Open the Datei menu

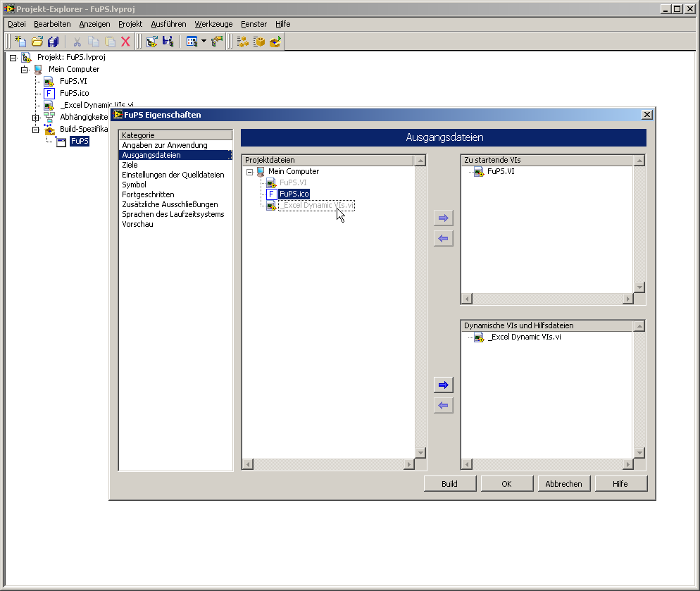pos(16,24)
